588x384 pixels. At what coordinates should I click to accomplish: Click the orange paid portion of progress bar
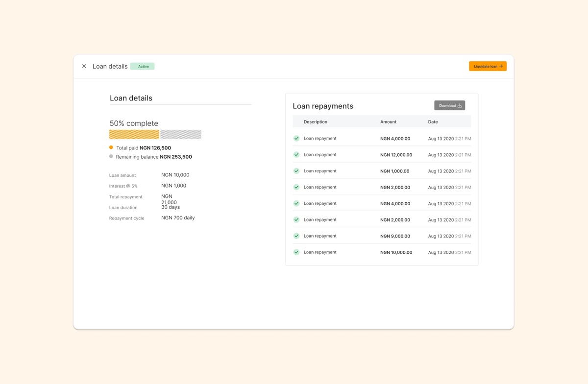coord(134,134)
